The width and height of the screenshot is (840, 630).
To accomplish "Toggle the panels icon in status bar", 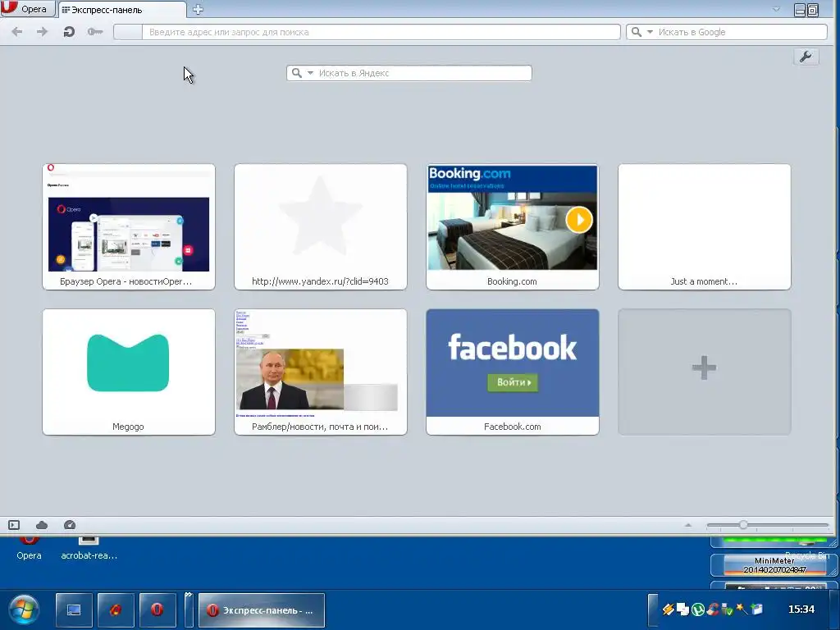I will [14, 525].
